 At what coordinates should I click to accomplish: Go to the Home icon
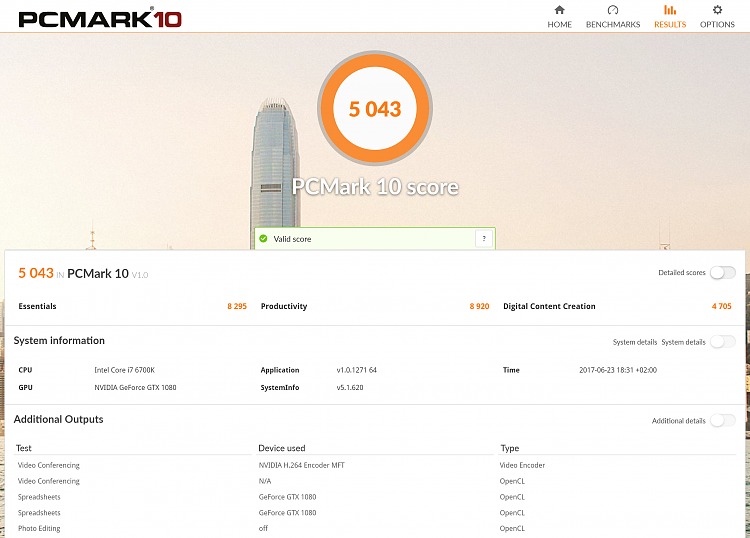pos(559,10)
